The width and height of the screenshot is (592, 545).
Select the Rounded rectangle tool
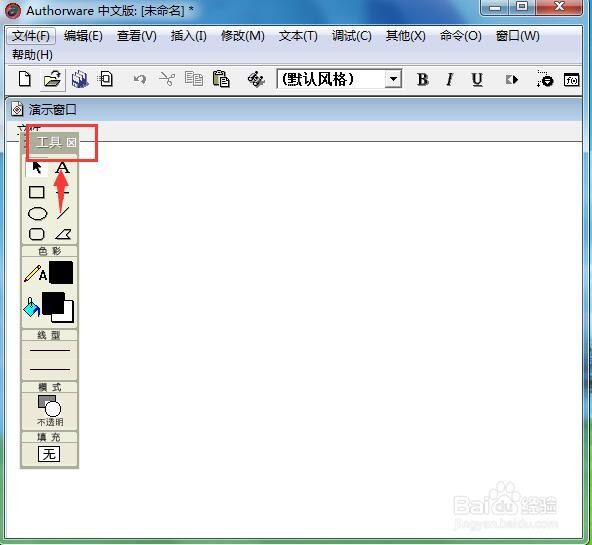tap(37, 234)
